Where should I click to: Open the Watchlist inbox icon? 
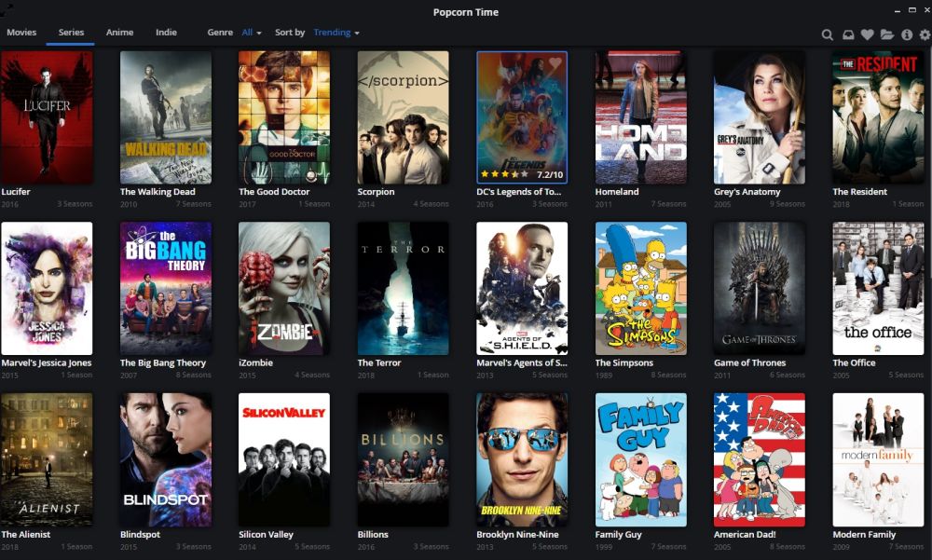pos(848,34)
